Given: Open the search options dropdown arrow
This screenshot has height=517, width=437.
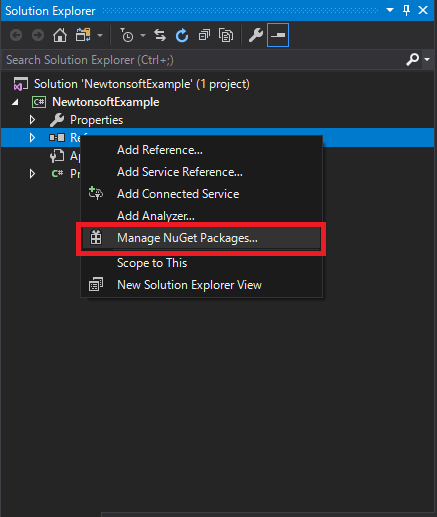Looking at the screenshot, I should click(427, 60).
